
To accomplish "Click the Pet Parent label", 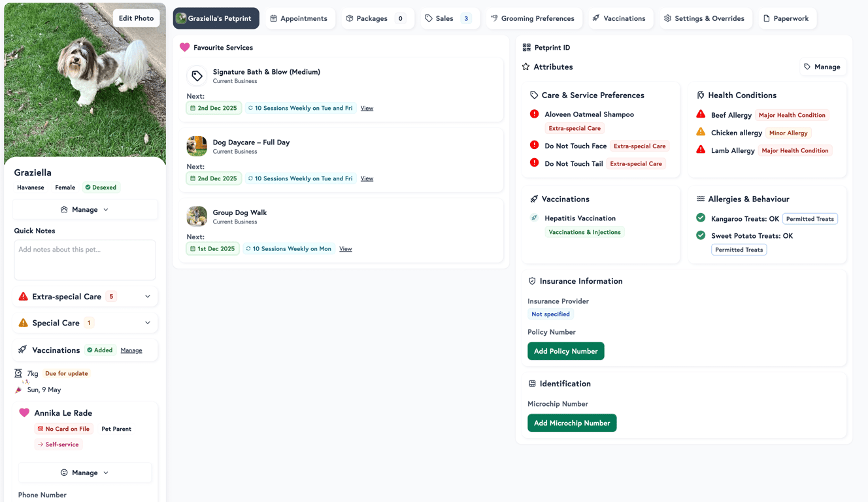I will coord(116,429).
